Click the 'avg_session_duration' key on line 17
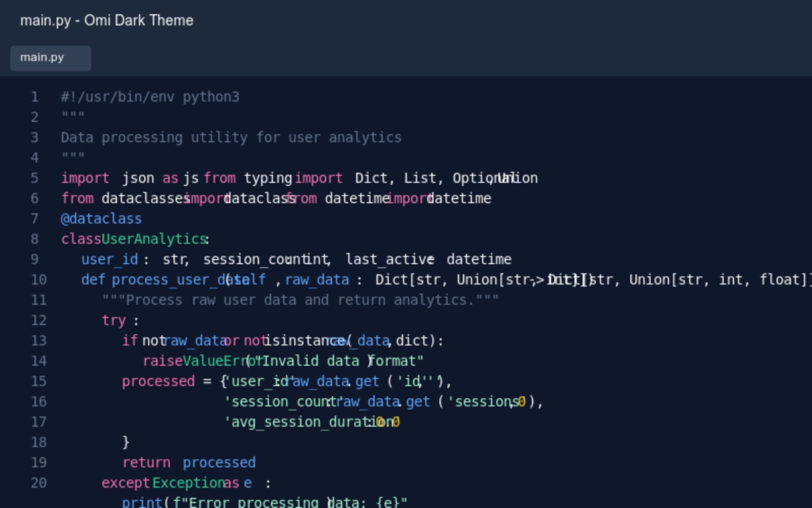 pos(308,422)
